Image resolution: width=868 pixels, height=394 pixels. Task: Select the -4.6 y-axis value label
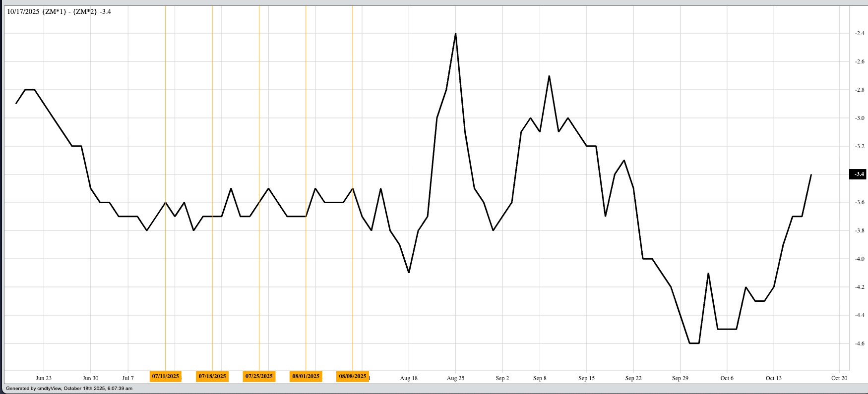point(859,343)
